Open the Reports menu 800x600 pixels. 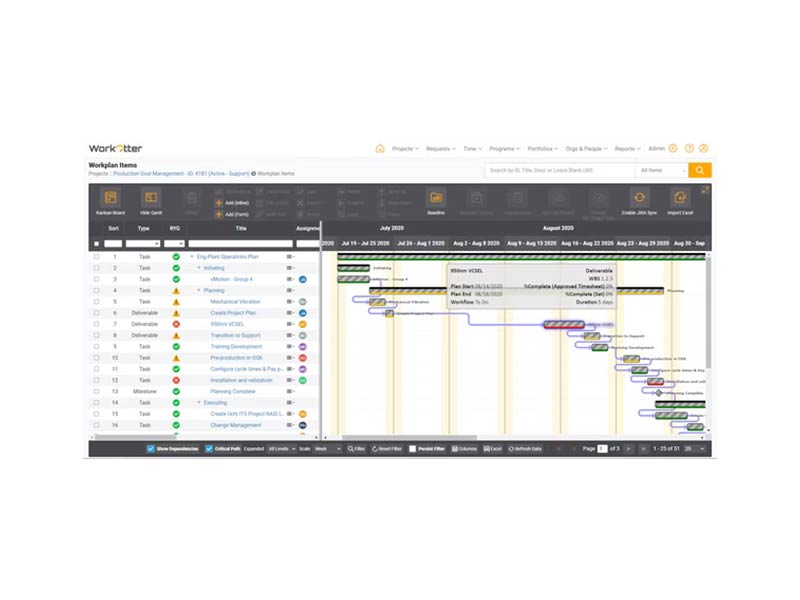pos(626,147)
